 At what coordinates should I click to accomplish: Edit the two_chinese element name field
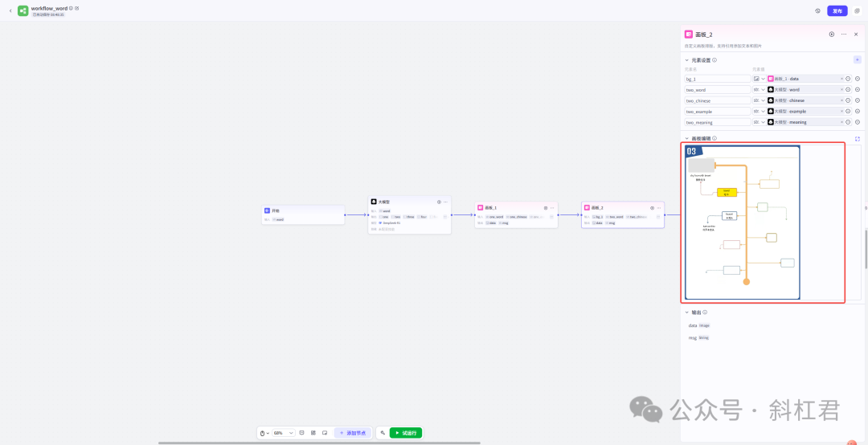718,100
